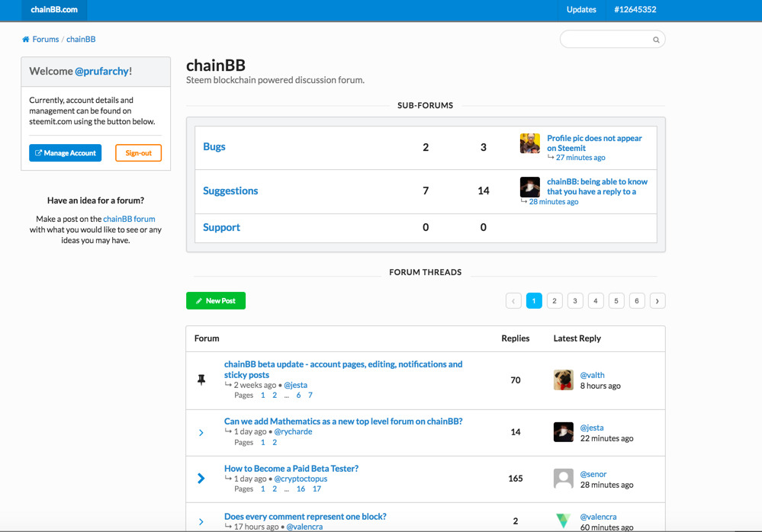
Task: Open the chainBB beta update thread
Action: click(x=343, y=370)
